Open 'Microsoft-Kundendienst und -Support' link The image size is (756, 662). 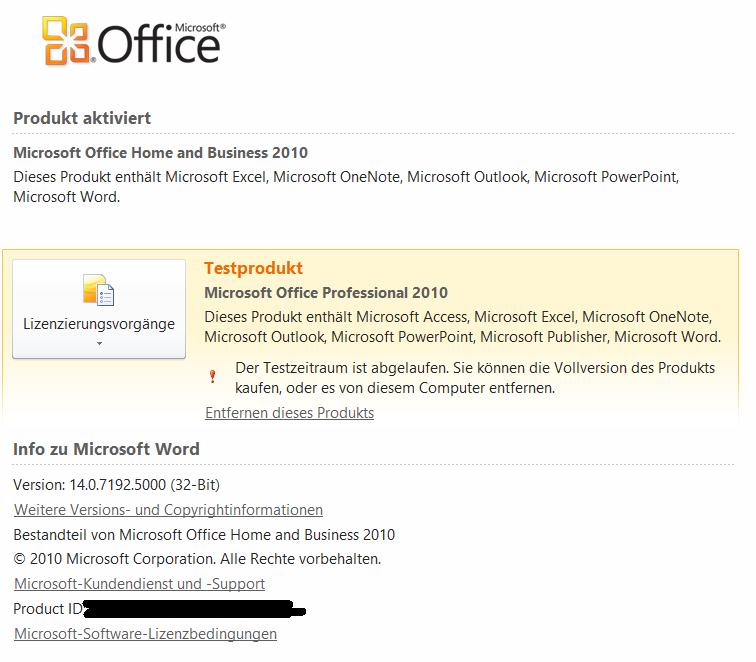point(139,584)
